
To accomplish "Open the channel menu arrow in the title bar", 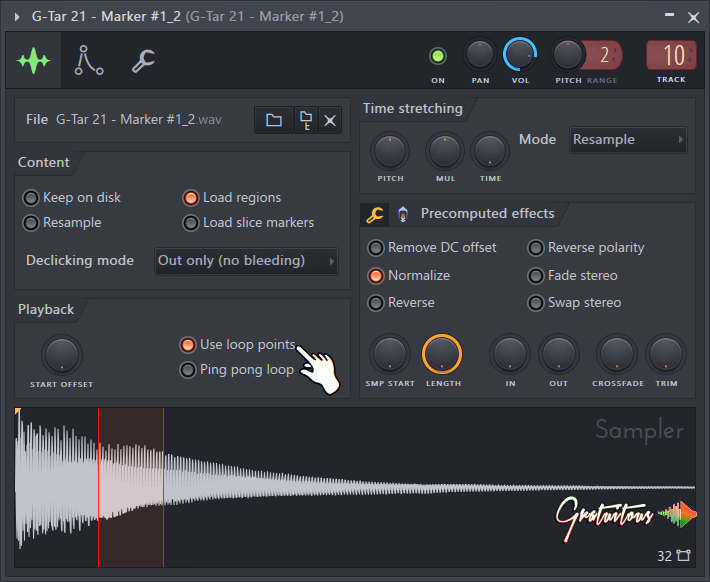I will (x=17, y=17).
